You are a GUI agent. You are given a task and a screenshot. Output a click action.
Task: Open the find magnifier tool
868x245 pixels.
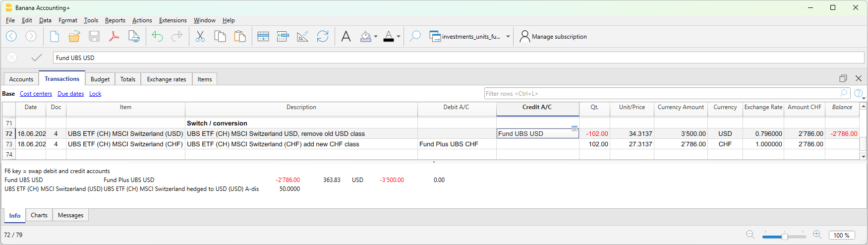(415, 36)
